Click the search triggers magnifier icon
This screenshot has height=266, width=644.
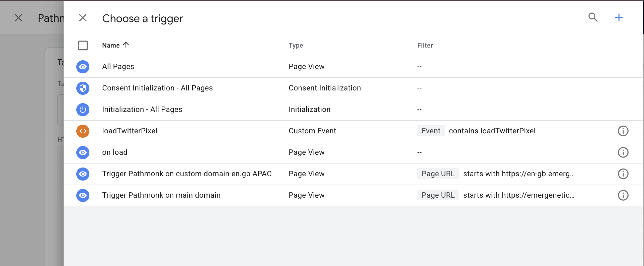point(593,17)
